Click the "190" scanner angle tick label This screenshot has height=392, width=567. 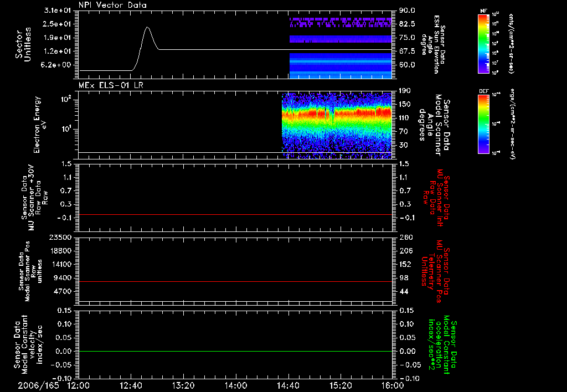405,91
